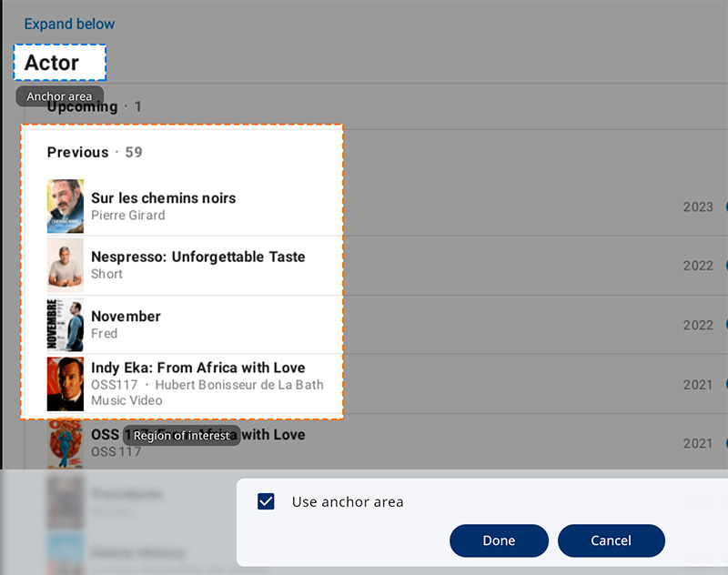Viewport: 728px width, 575px height.
Task: Open the Indy Eka poster thumbnail
Action: [66, 384]
